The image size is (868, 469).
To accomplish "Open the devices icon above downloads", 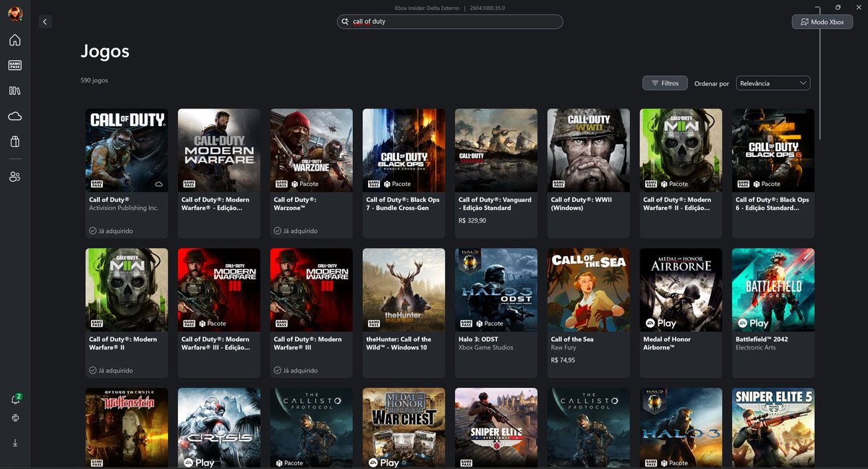I will 14,418.
